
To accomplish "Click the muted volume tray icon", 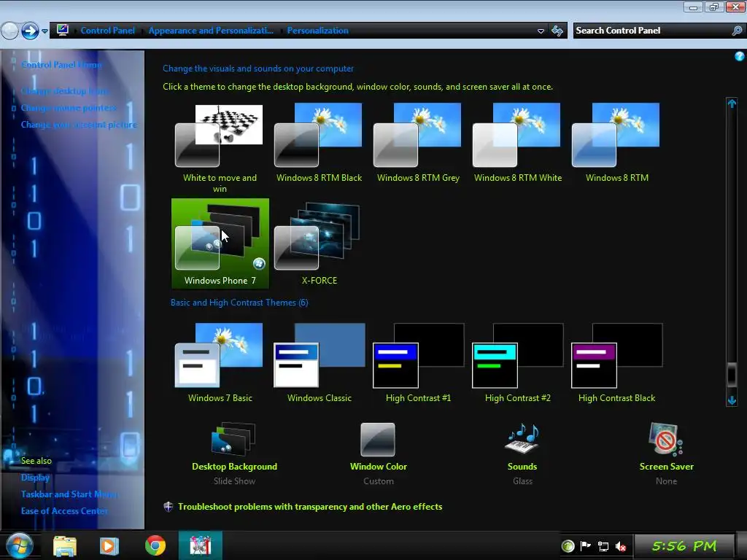I will (620, 546).
